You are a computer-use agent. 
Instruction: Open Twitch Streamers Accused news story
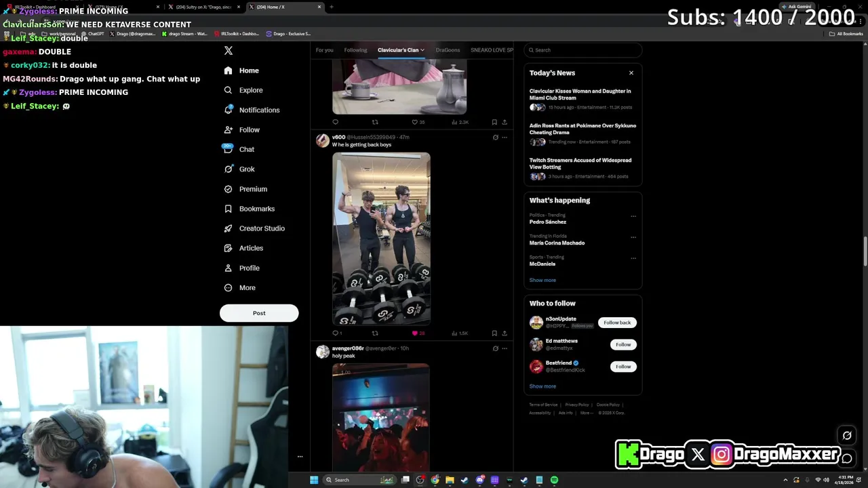583,169
